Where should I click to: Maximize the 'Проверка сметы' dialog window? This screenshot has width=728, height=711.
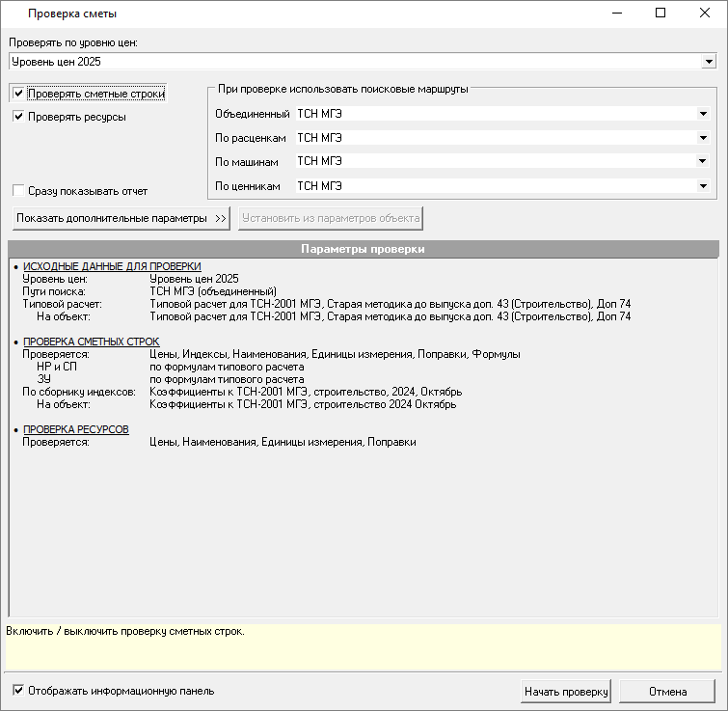pyautogui.click(x=661, y=14)
